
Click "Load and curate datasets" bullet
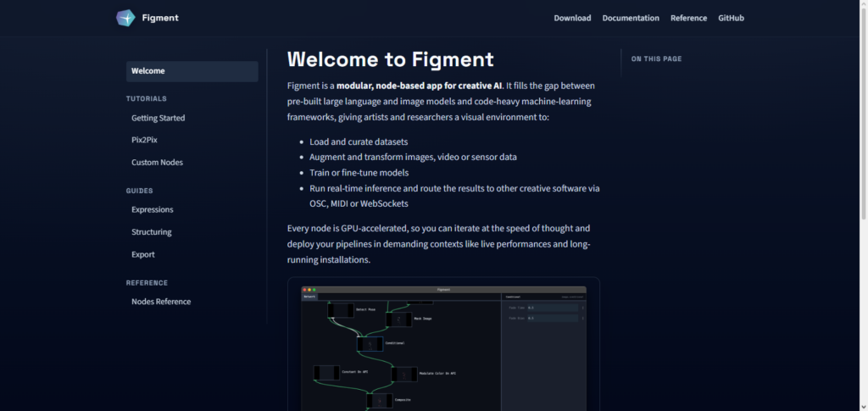tap(359, 142)
